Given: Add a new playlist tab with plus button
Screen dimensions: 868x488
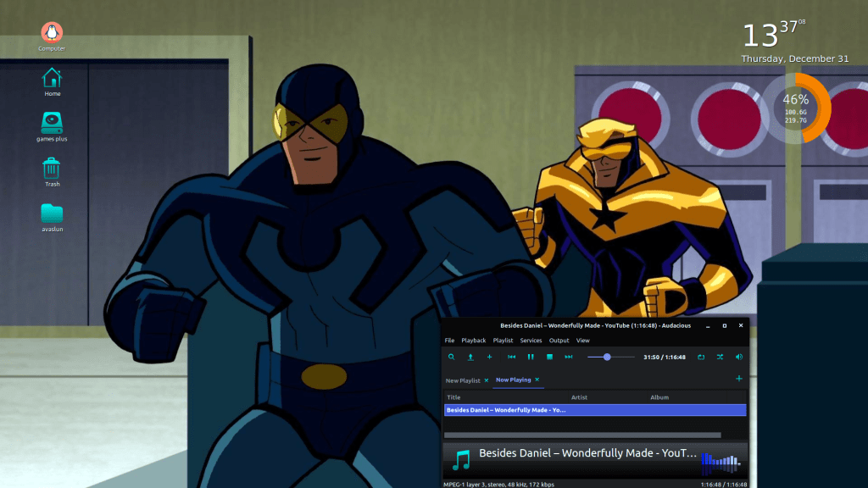Looking at the screenshot, I should point(739,379).
